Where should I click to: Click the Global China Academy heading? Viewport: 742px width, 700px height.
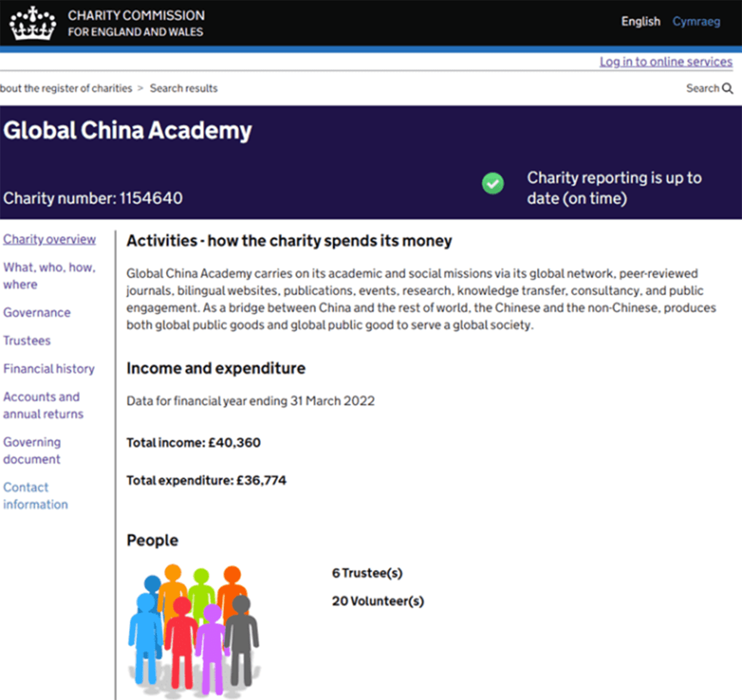127,131
